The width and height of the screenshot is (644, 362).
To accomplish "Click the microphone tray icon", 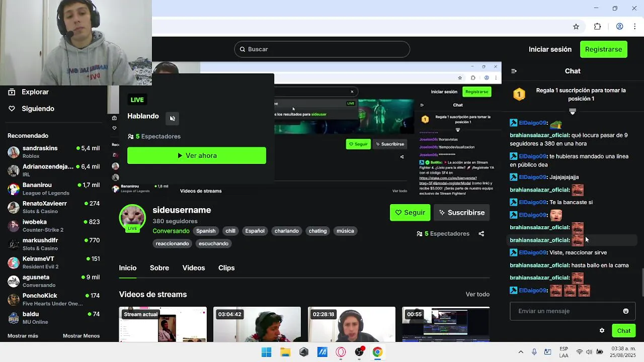I will pos(534,352).
